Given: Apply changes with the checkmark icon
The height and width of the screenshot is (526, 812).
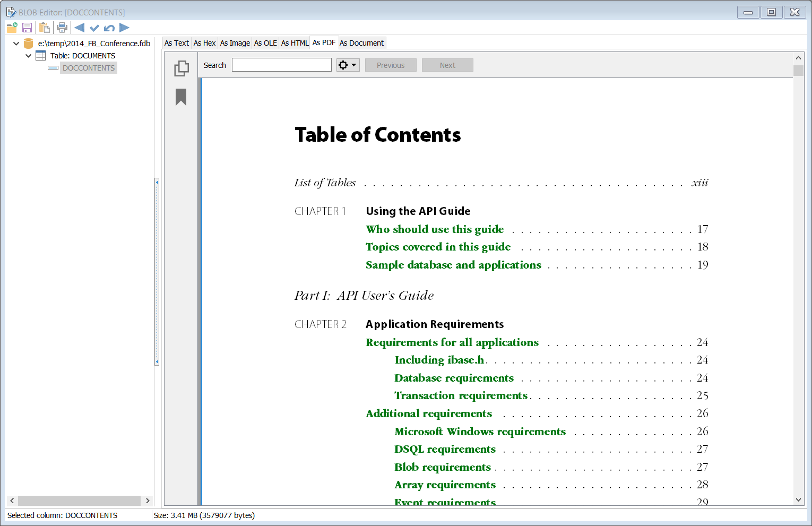Looking at the screenshot, I should pyautogui.click(x=94, y=28).
